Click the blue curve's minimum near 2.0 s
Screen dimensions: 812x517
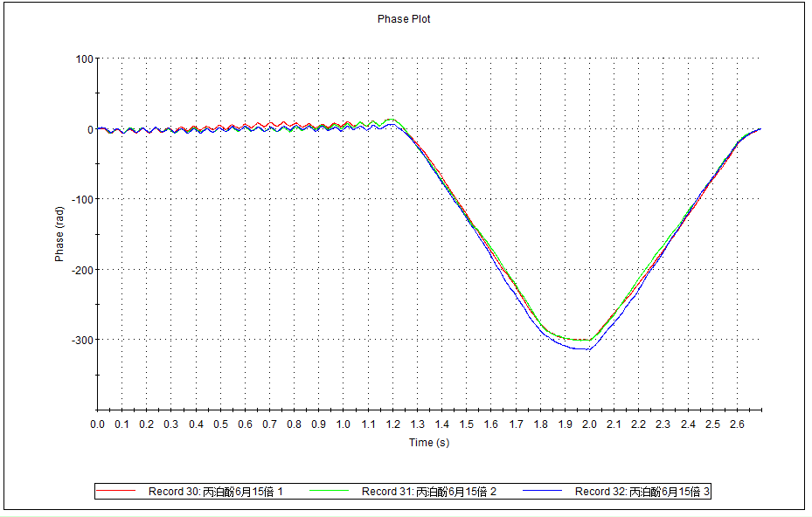tap(587, 350)
